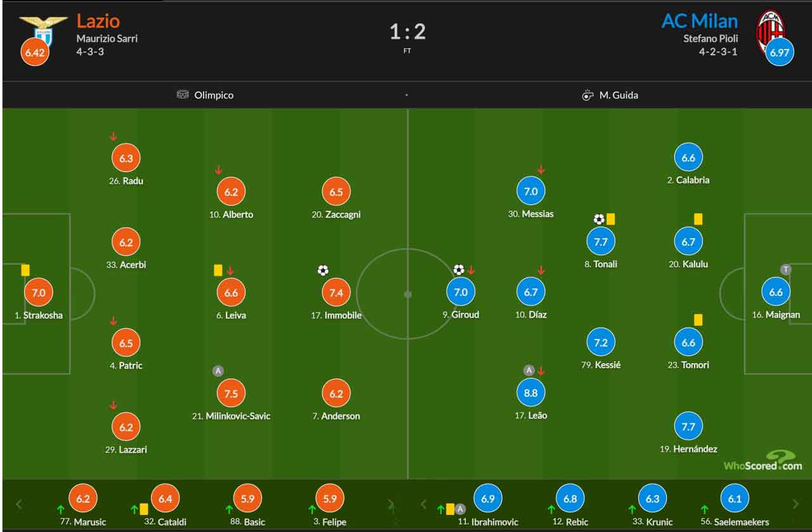Click the green sub-on arrow beside Marusic

(x=61, y=509)
